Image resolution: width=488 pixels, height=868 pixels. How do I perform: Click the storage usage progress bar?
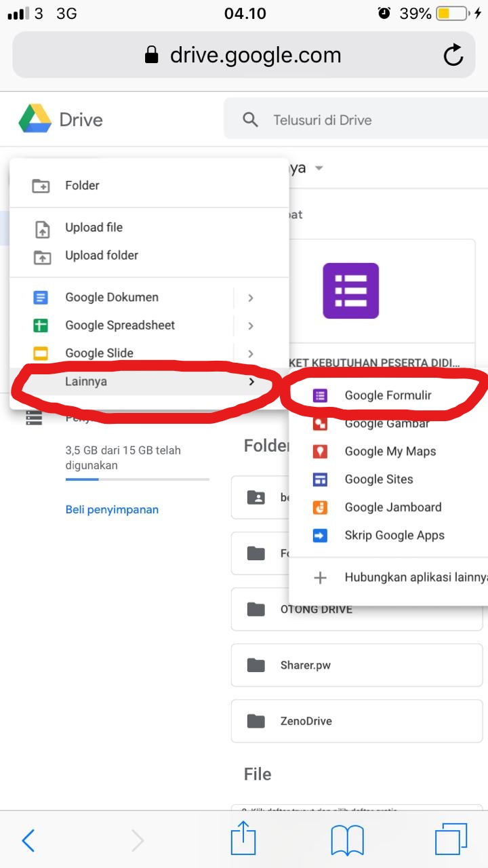coord(138,479)
